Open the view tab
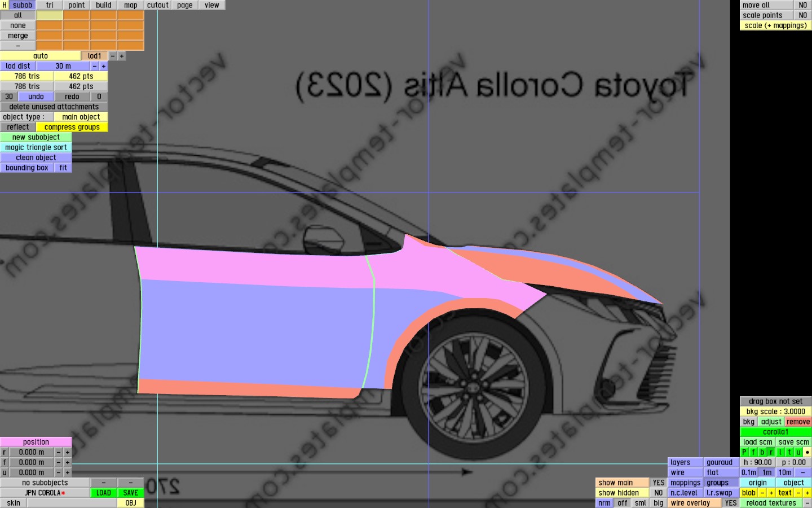This screenshot has height=508, width=812. pos(212,5)
